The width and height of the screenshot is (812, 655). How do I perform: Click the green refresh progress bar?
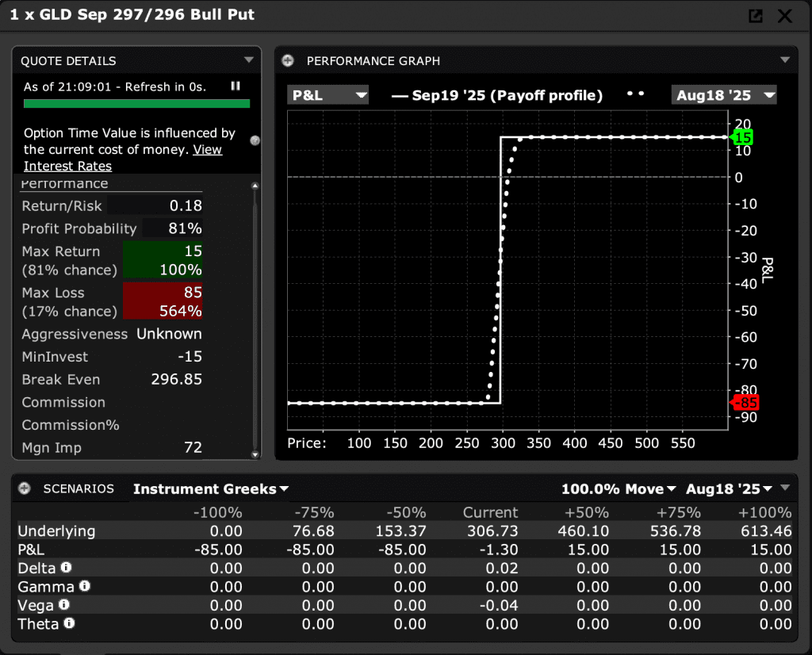(136, 104)
